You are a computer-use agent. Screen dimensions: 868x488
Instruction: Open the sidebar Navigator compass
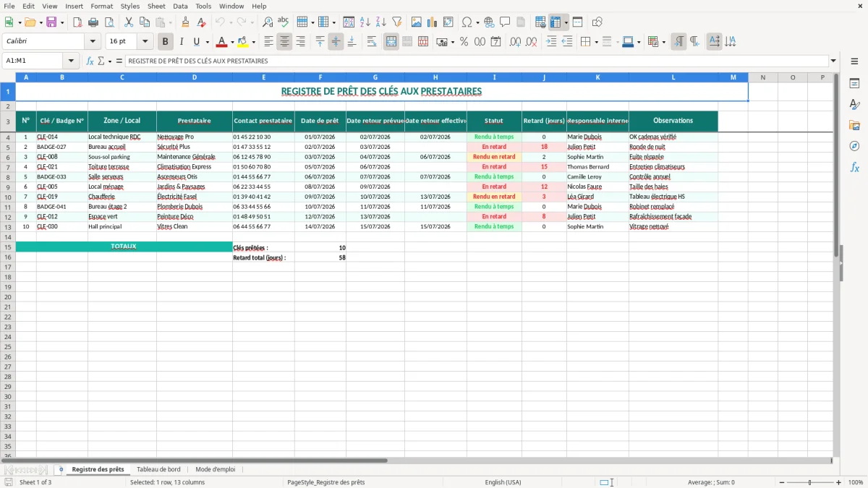click(x=854, y=146)
